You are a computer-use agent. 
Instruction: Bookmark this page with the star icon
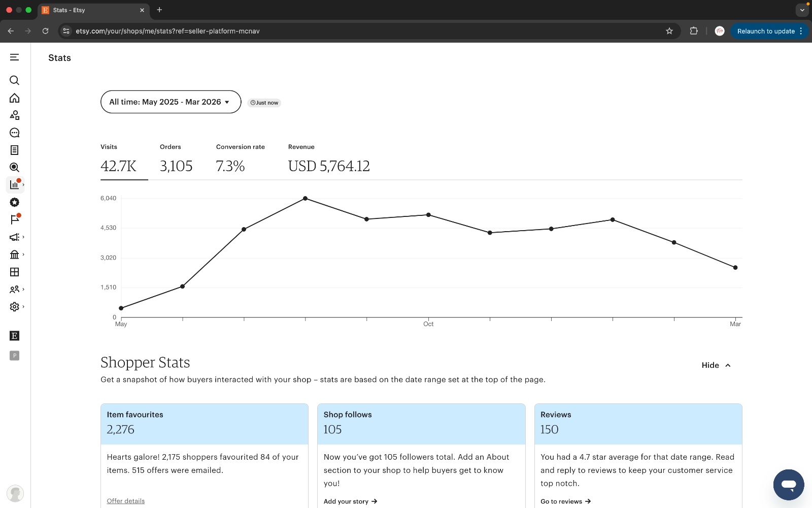669,31
